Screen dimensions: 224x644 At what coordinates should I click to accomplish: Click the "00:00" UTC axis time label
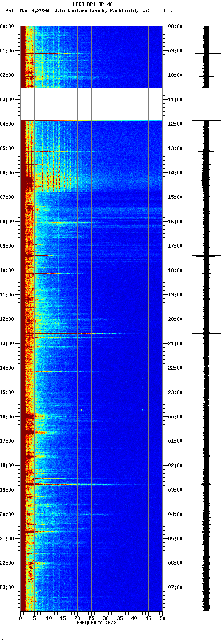[175, 417]
